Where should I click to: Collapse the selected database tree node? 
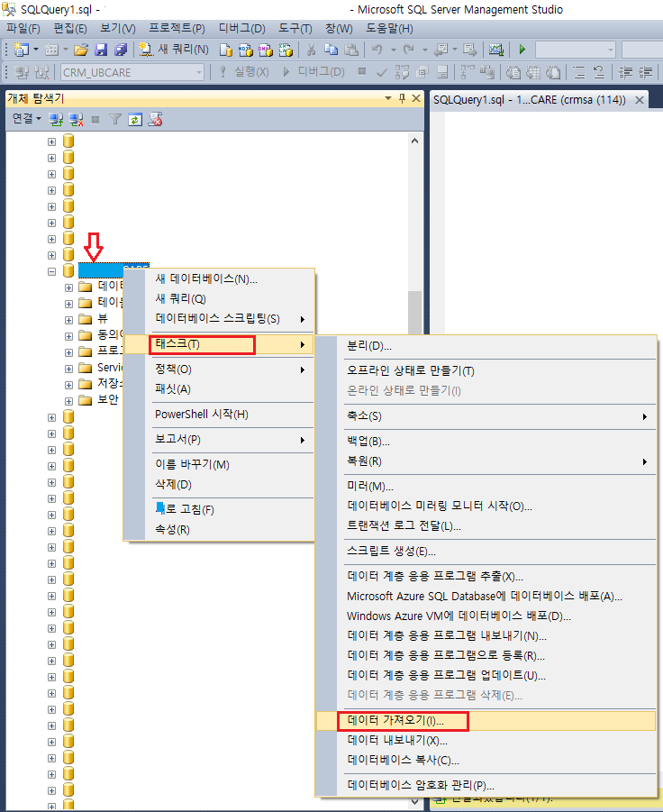pos(51,270)
